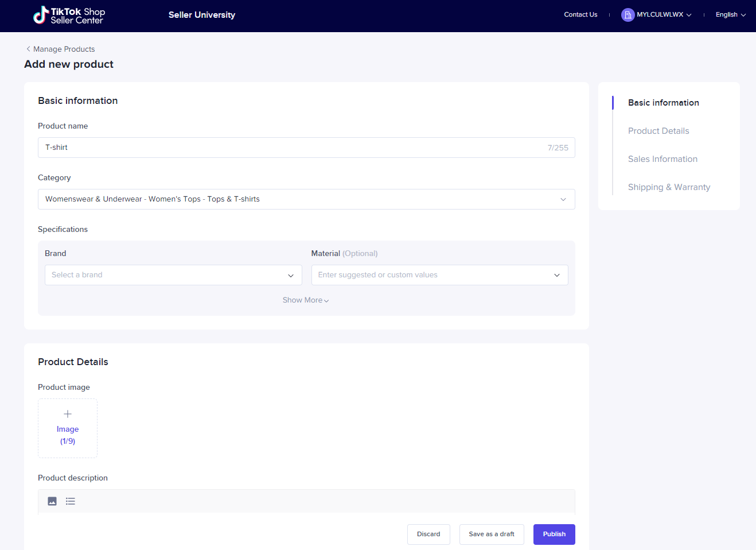Click the back arrow beside Manage Products

28,49
